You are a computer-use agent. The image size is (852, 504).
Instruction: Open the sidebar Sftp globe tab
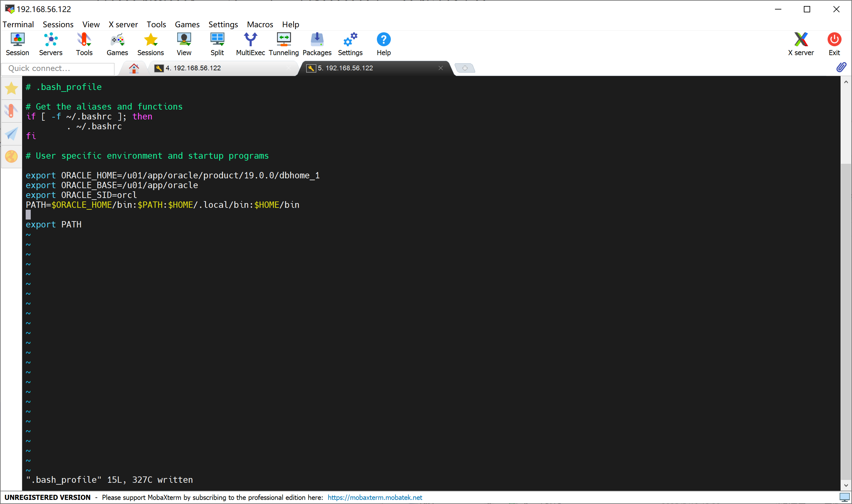11,156
